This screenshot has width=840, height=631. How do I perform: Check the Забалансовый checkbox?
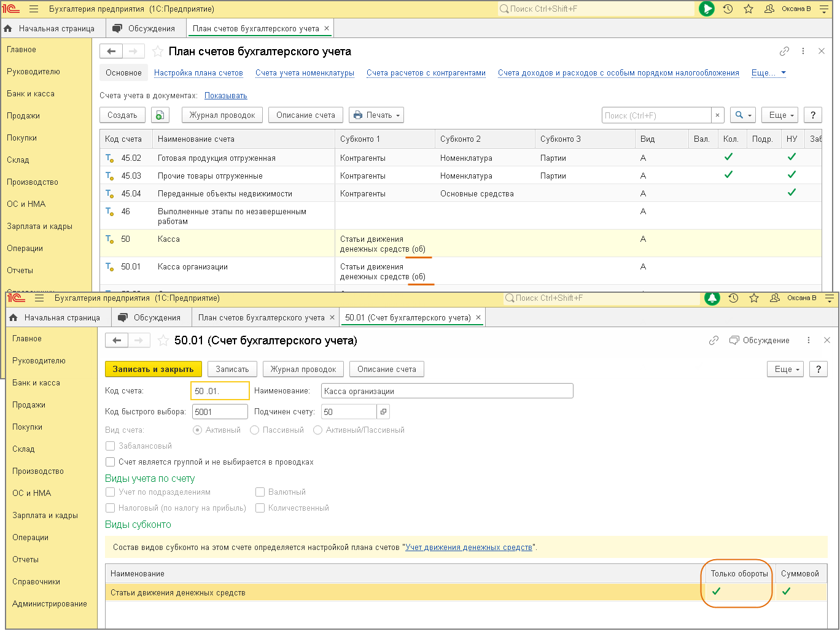(x=111, y=446)
